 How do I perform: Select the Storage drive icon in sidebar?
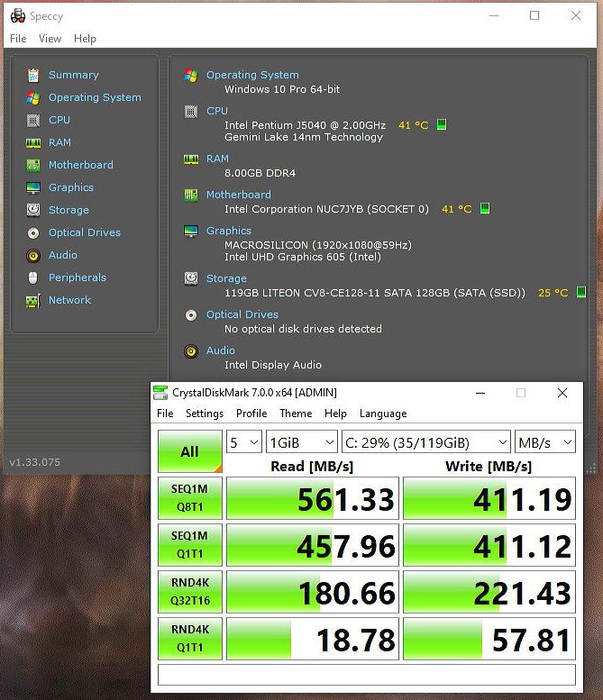pos(33,210)
